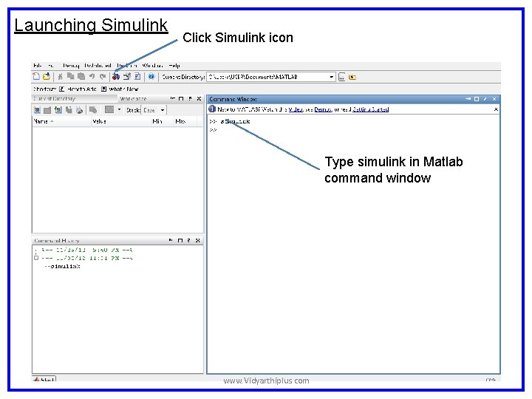Screen dimensions: 532x399
Task: Click the browse-for-folder ellipsis button
Action: pyautogui.click(x=341, y=77)
